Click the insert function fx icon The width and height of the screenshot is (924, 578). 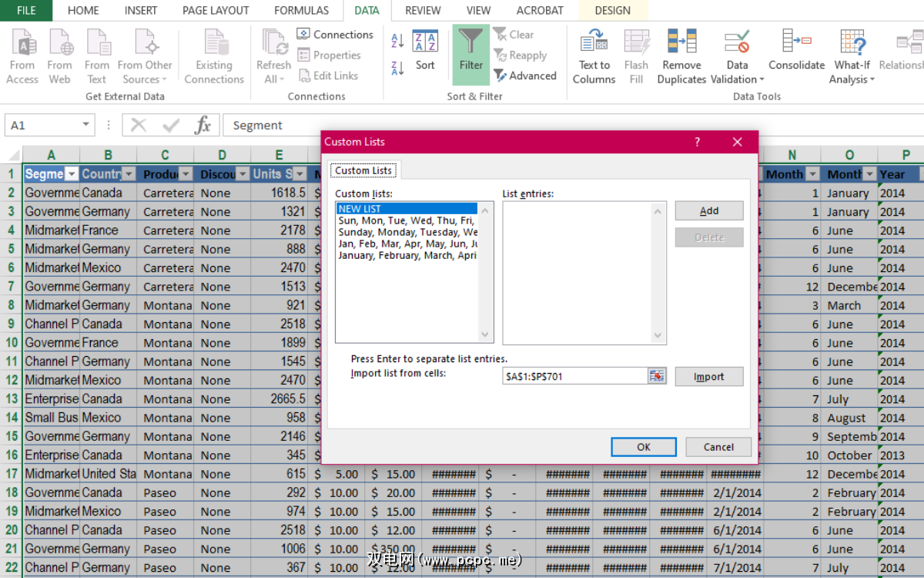[203, 125]
